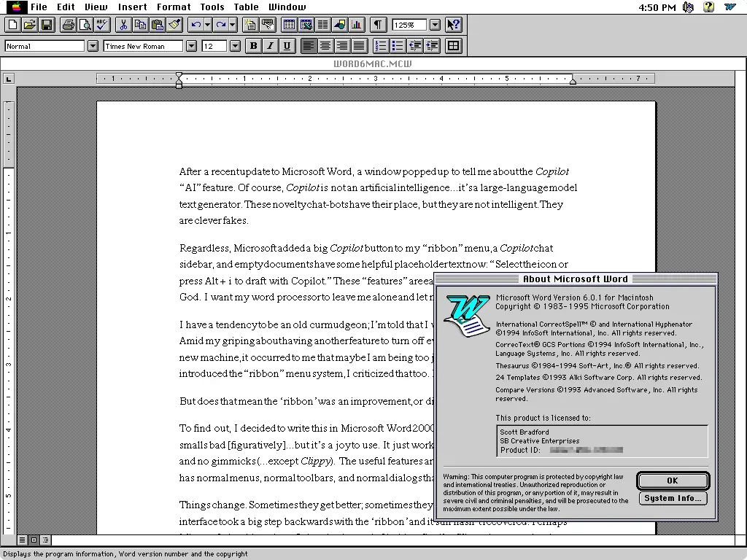The width and height of the screenshot is (747, 560).
Task: Open the Borders toolbar icon
Action: [x=453, y=46]
